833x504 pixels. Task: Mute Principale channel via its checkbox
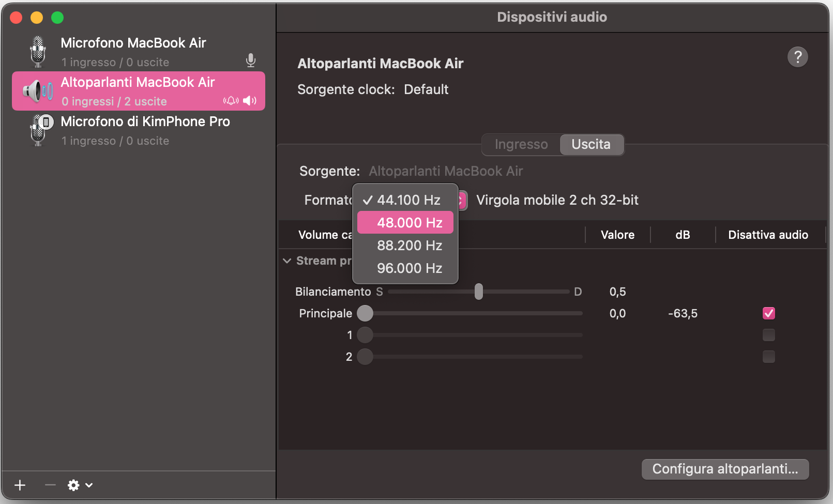[x=768, y=313]
